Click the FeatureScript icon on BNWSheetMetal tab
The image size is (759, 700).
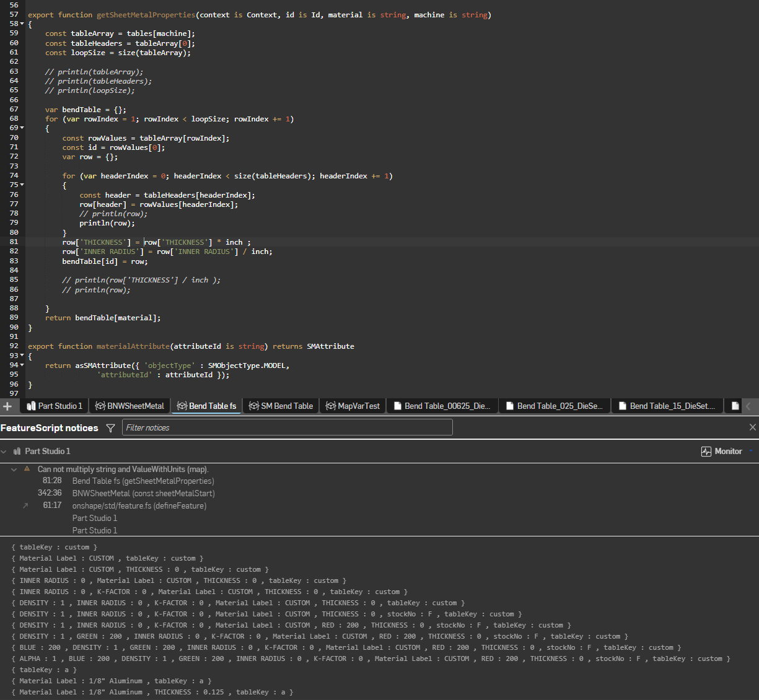[100, 406]
